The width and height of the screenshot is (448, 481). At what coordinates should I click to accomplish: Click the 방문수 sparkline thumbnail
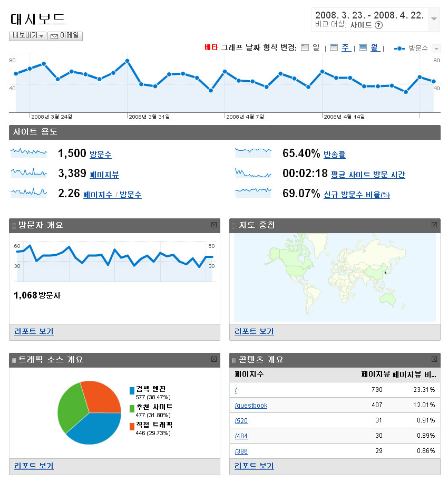29,152
